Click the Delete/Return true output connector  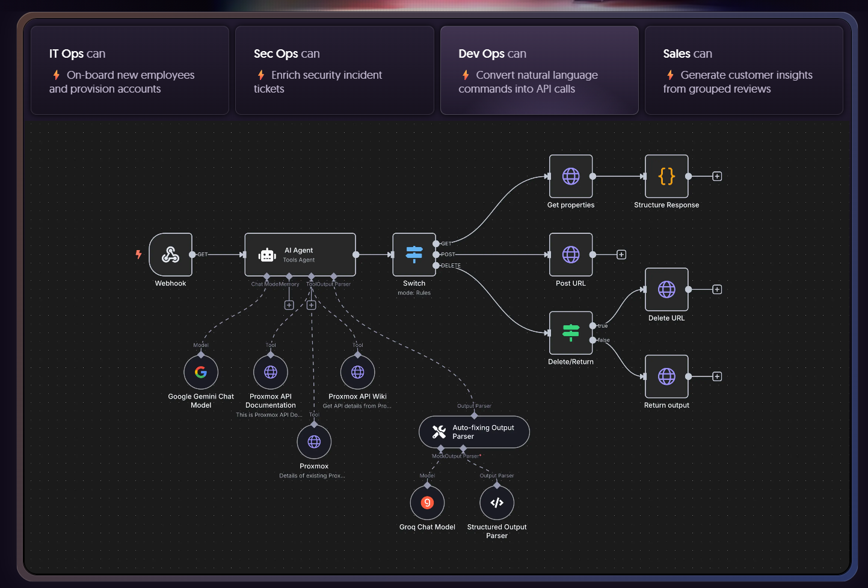point(593,325)
